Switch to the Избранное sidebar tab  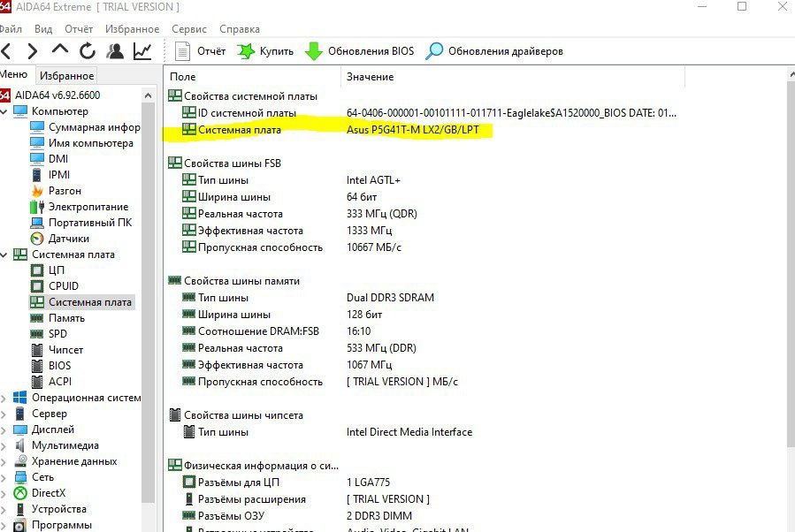(x=66, y=75)
